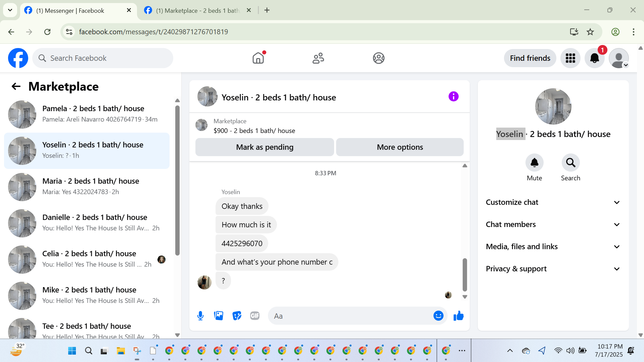
Task: Click the conversation list scrollbar
Action: coord(177,181)
